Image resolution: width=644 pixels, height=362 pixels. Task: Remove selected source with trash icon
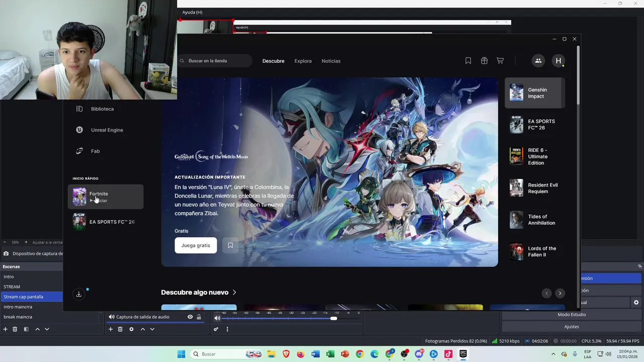[120, 329]
